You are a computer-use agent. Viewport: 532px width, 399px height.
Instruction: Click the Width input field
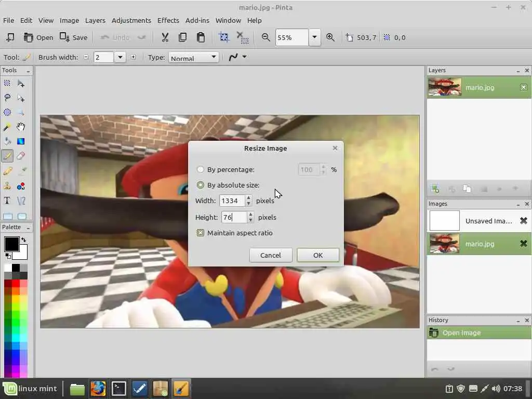pos(232,201)
